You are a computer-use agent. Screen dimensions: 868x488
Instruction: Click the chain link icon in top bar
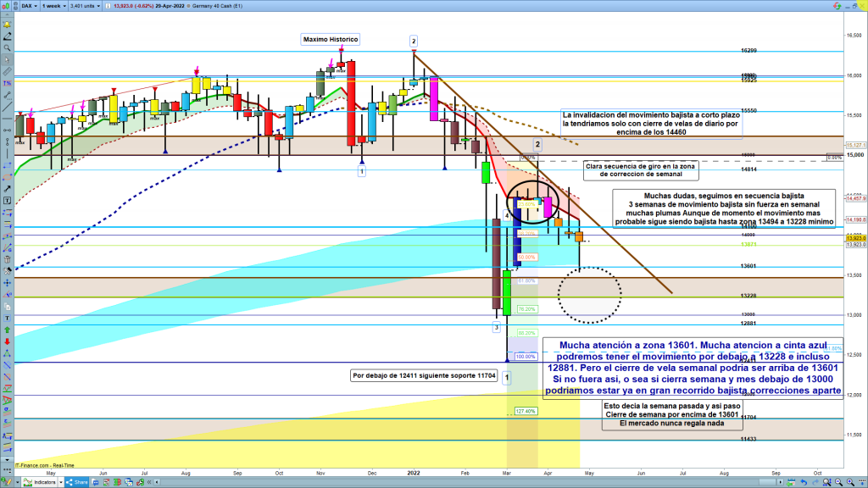pos(15,6)
